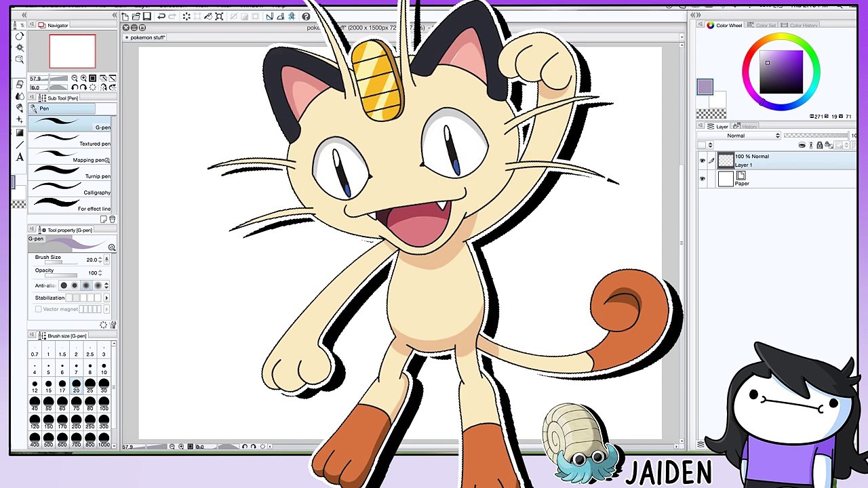
Task: Choose brush size 50 preset
Action: pos(48,404)
